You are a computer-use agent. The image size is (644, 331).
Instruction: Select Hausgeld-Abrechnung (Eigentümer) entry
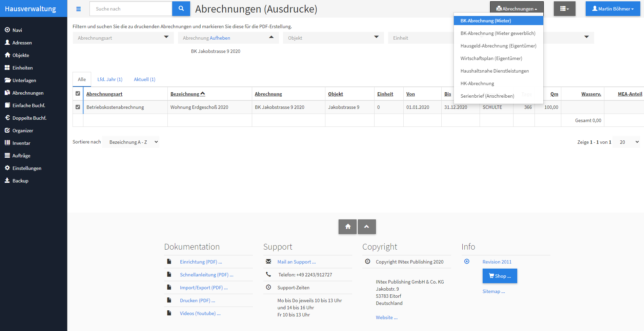[x=498, y=46]
